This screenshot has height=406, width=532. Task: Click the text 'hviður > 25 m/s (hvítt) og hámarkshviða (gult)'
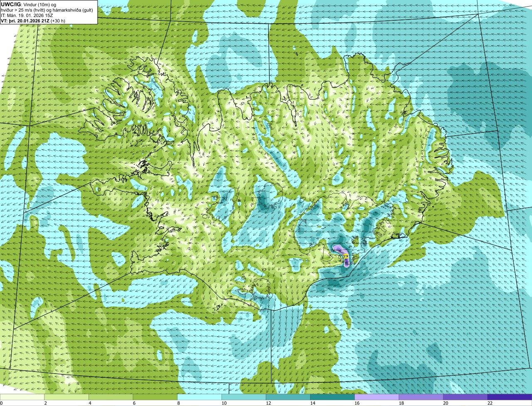click(47, 10)
